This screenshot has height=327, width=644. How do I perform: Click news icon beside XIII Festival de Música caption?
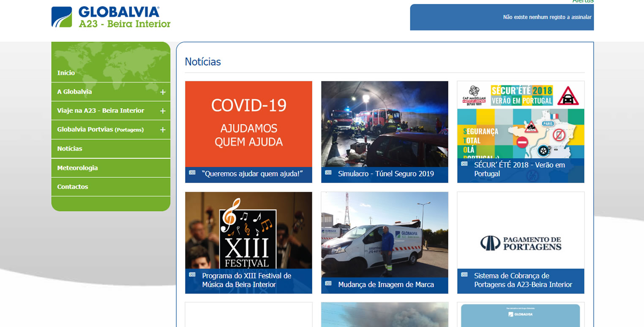pyautogui.click(x=192, y=275)
